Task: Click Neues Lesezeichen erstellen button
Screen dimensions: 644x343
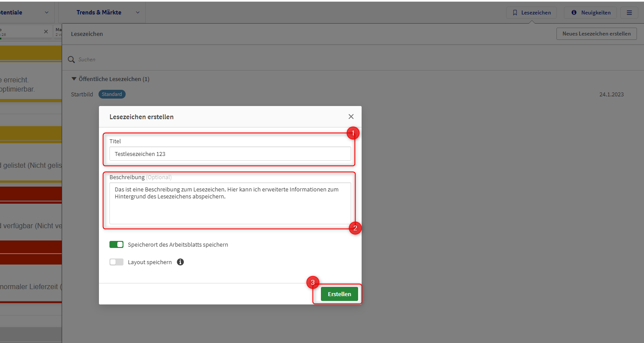Action: [596, 34]
